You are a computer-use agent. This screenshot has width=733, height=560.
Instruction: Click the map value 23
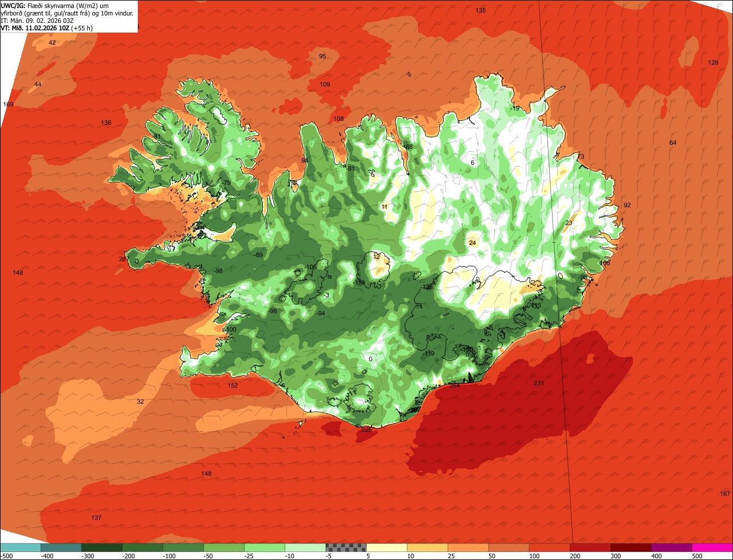click(x=569, y=223)
